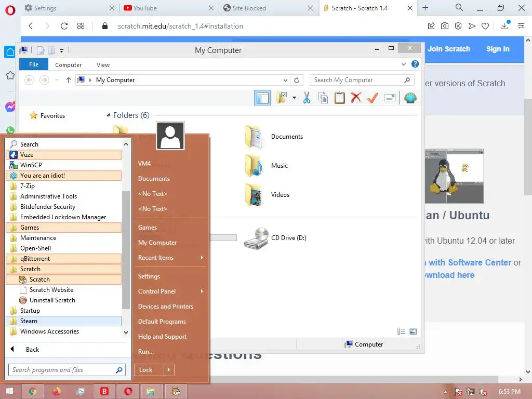Collapse the Folders (6) group
The width and height of the screenshot is (532, 399).
click(108, 115)
